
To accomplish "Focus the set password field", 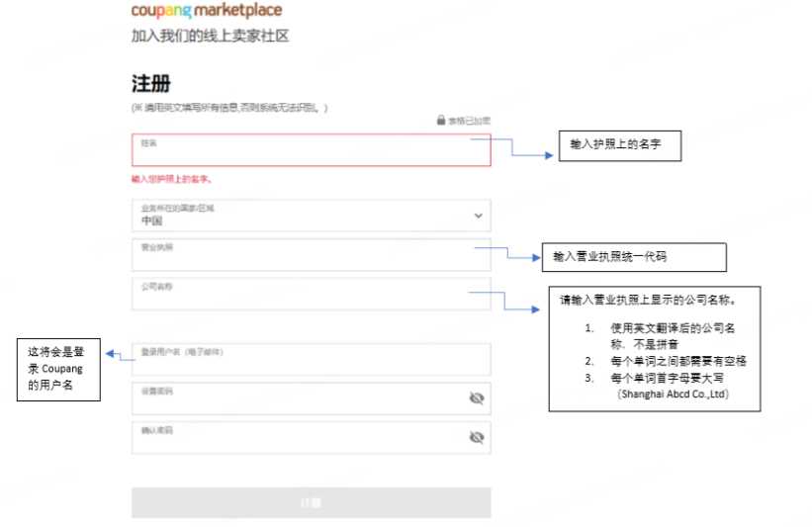I will [312, 398].
